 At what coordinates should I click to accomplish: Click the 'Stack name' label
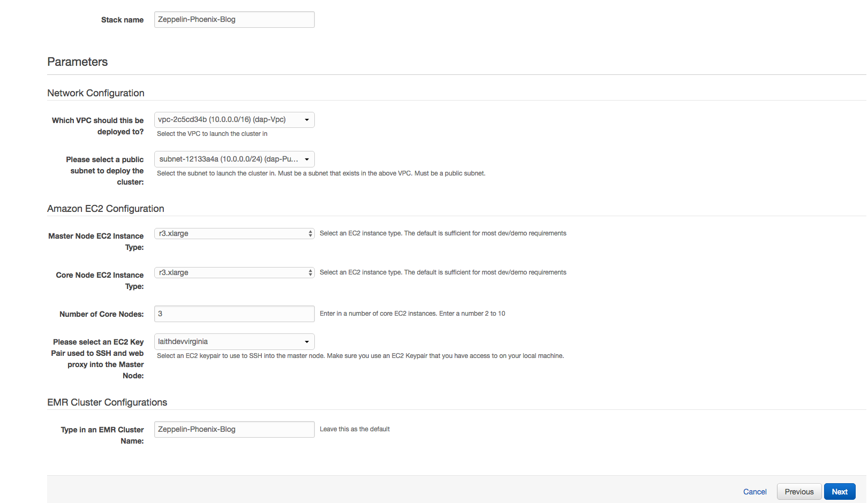point(122,20)
